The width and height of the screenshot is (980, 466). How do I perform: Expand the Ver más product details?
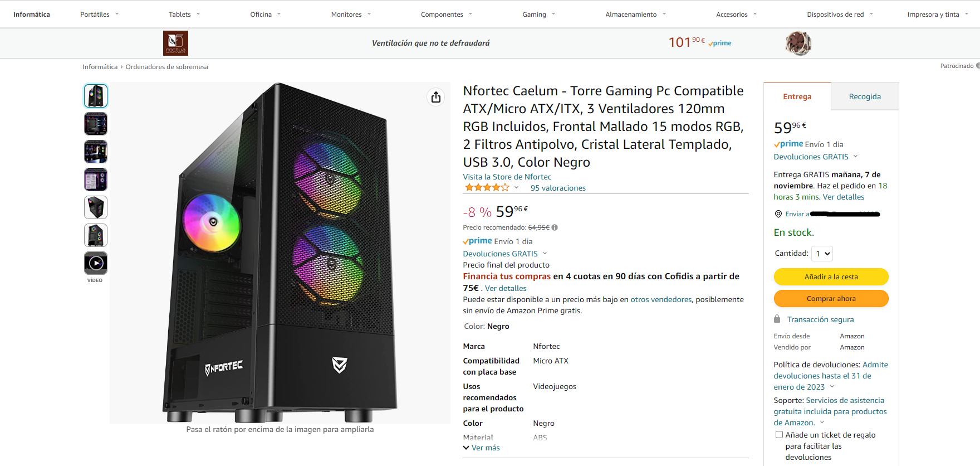[x=482, y=448]
